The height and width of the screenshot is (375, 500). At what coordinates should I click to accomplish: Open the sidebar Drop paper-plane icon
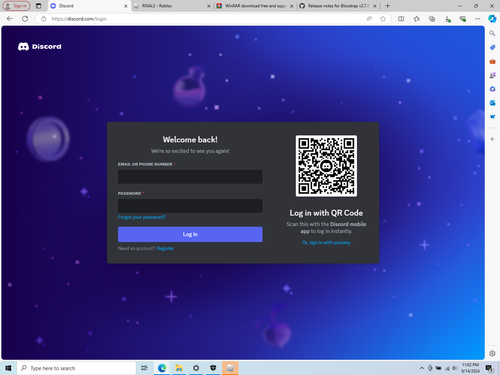pos(492,117)
